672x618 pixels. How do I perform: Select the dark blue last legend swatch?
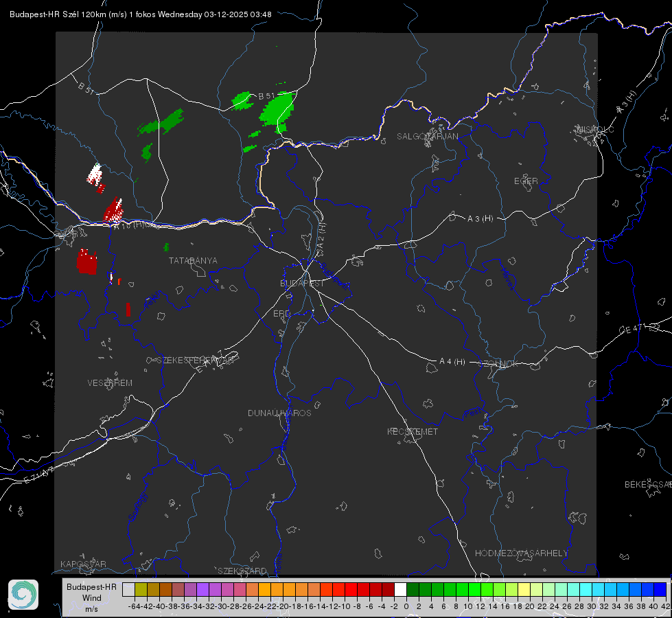click(x=660, y=589)
